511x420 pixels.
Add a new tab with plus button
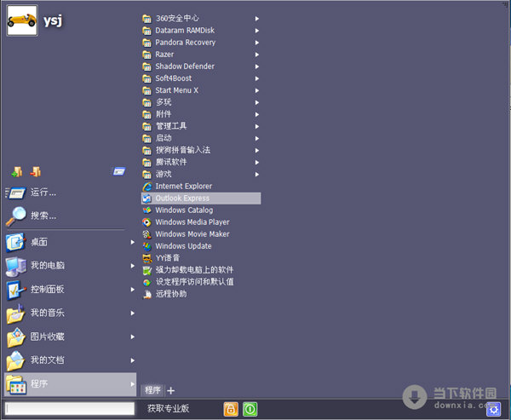171,390
